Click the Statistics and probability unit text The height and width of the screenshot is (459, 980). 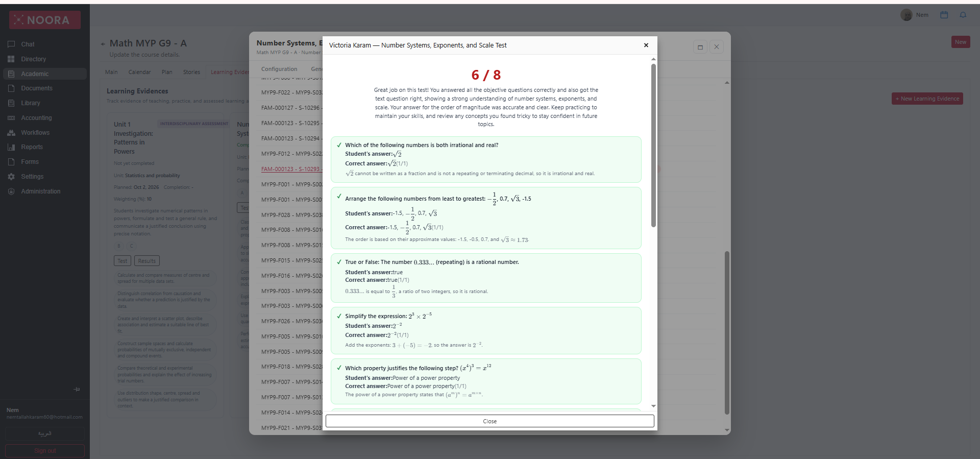tap(153, 176)
